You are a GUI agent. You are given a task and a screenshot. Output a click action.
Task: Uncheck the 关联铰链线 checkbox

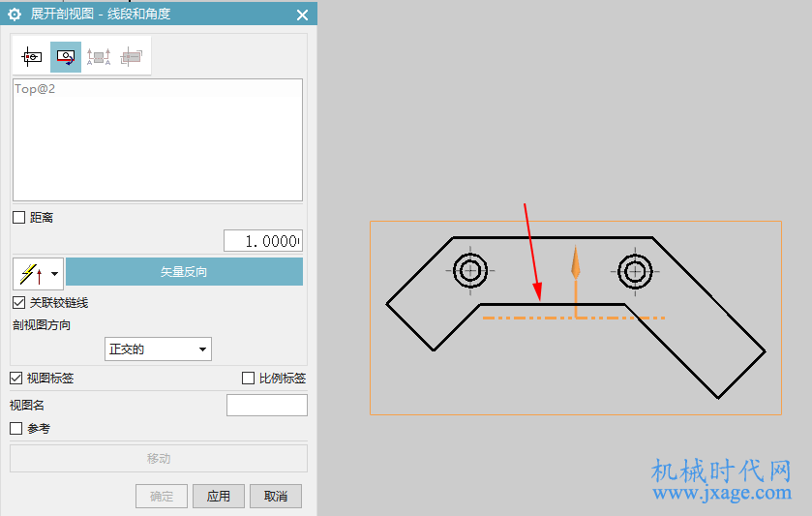(18, 303)
